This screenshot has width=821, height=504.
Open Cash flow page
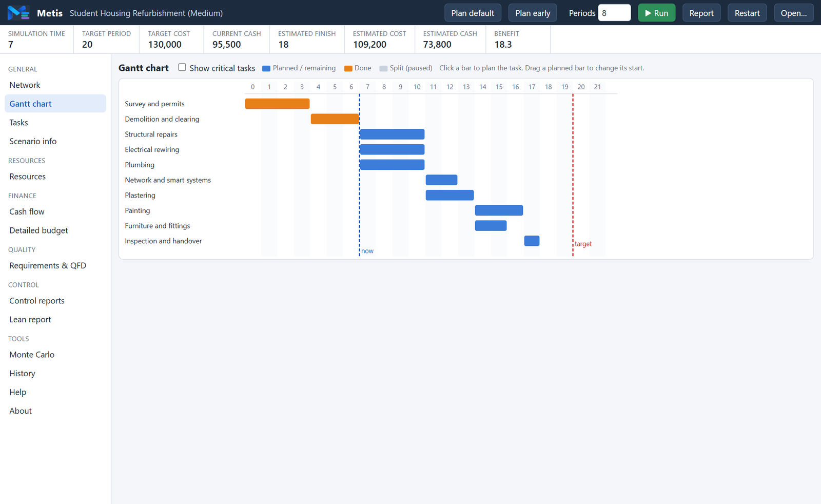pyautogui.click(x=55, y=211)
